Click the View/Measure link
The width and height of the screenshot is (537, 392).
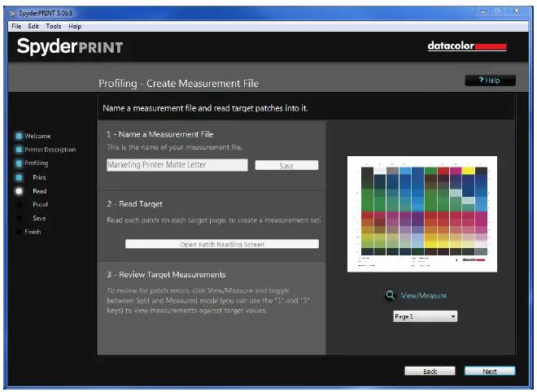(x=424, y=295)
